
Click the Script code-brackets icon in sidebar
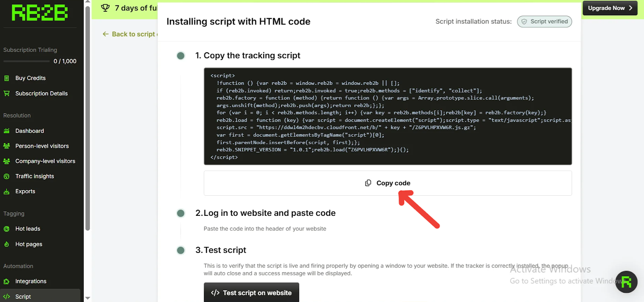pyautogui.click(x=6, y=296)
